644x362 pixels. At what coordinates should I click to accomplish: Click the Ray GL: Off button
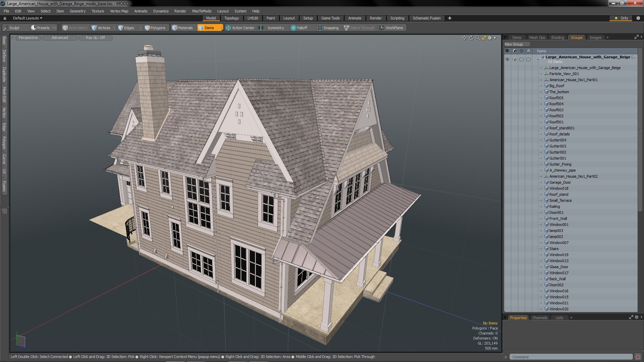tap(95, 38)
